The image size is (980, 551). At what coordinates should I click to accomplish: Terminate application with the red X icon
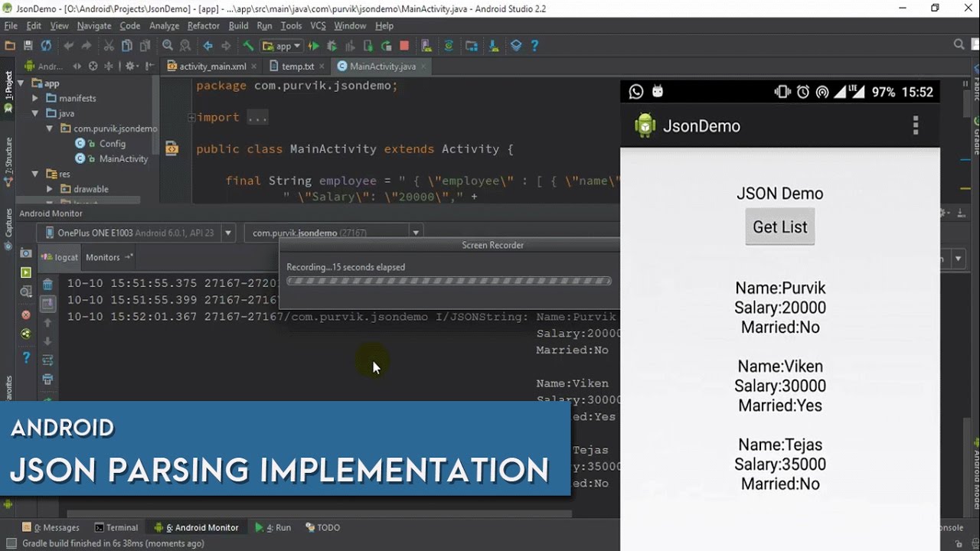click(x=26, y=315)
